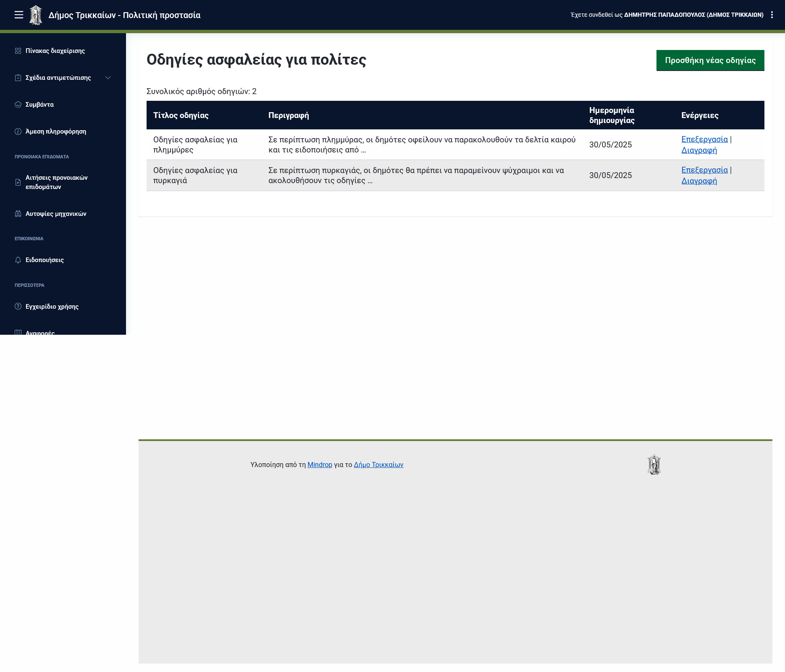Open Σχέδια αντιμετώπισης submenu
785x672 pixels.
coord(58,78)
